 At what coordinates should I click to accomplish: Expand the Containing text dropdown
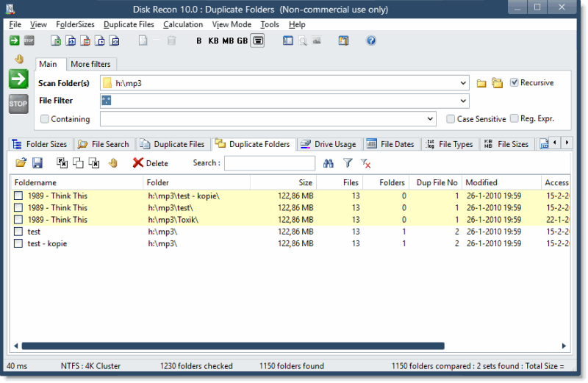pos(430,119)
